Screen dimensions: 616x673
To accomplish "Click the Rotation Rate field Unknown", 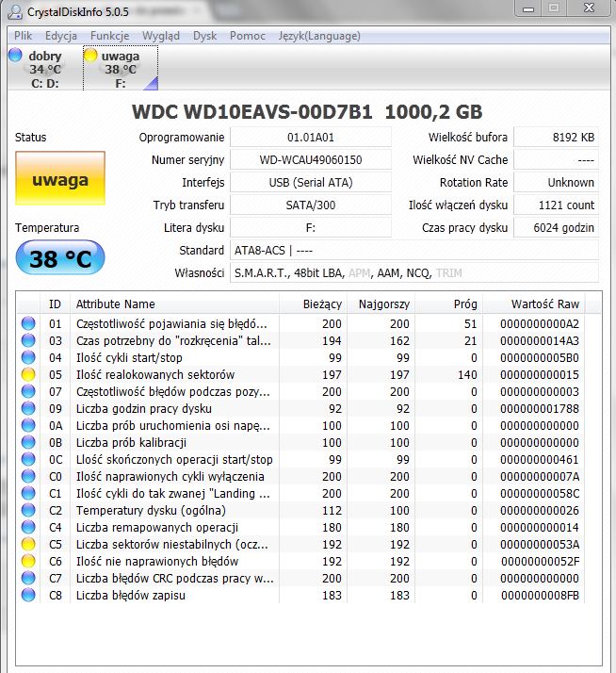I will click(x=556, y=183).
